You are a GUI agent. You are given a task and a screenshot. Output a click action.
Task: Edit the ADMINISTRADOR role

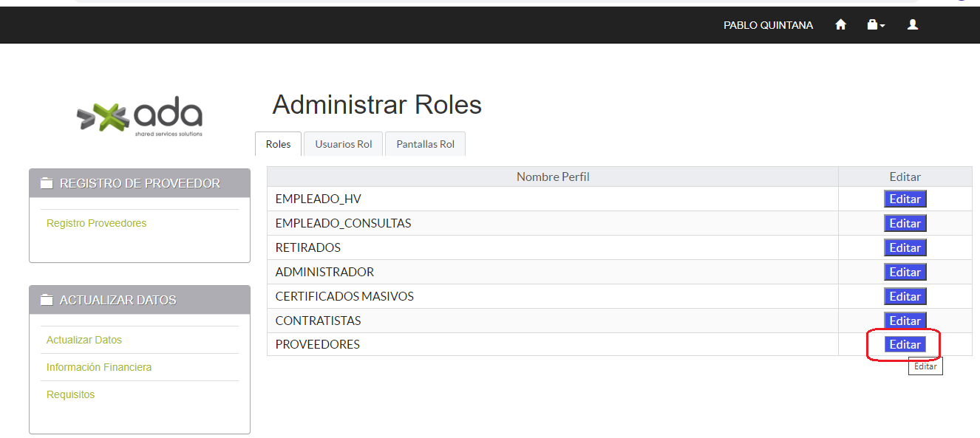(x=905, y=272)
